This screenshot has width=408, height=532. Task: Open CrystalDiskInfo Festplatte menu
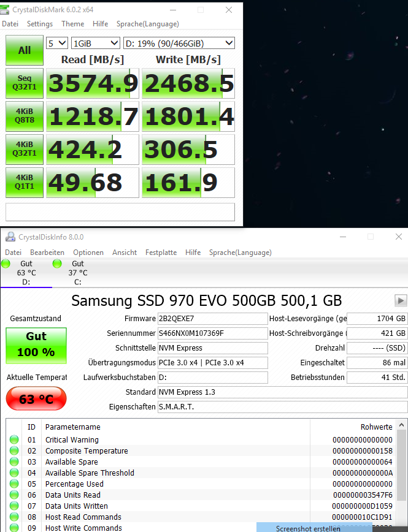tap(161, 253)
